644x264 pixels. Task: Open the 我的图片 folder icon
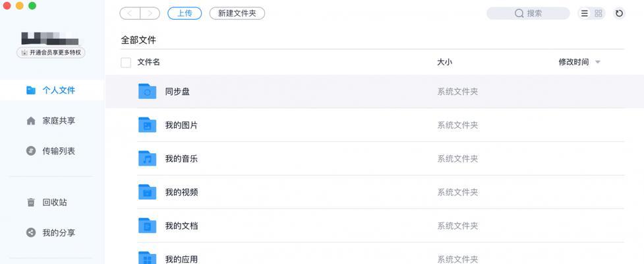coord(147,125)
